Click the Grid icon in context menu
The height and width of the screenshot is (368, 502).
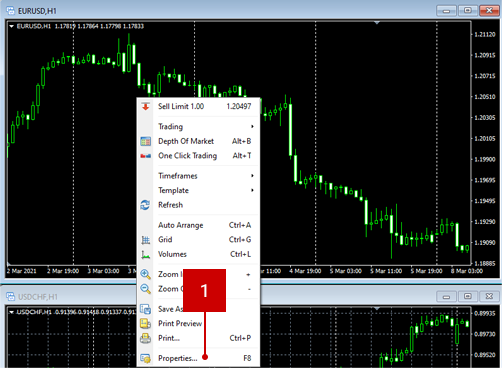coord(146,240)
